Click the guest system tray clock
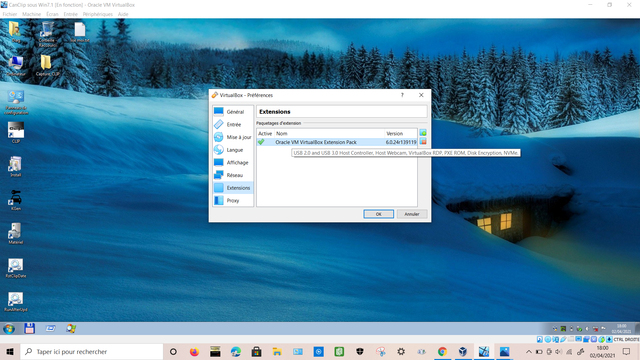Image resolution: width=640 pixels, height=360 pixels. pyautogui.click(x=622, y=329)
